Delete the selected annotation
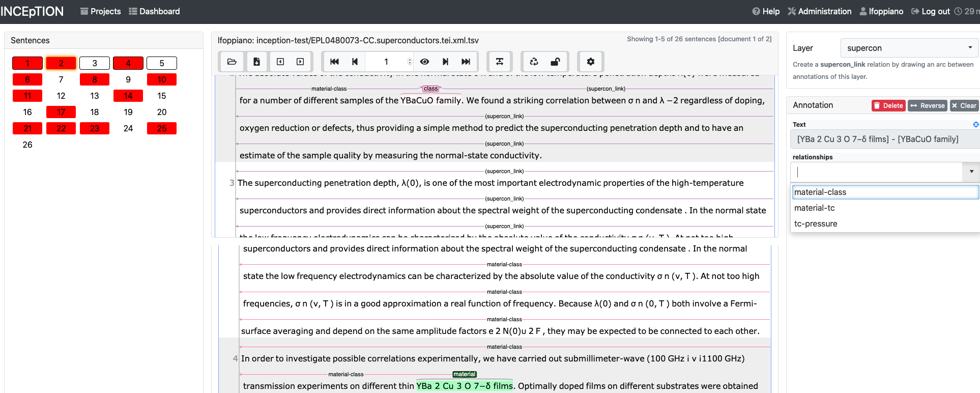Screen dimensions: 980x393 [x=888, y=105]
